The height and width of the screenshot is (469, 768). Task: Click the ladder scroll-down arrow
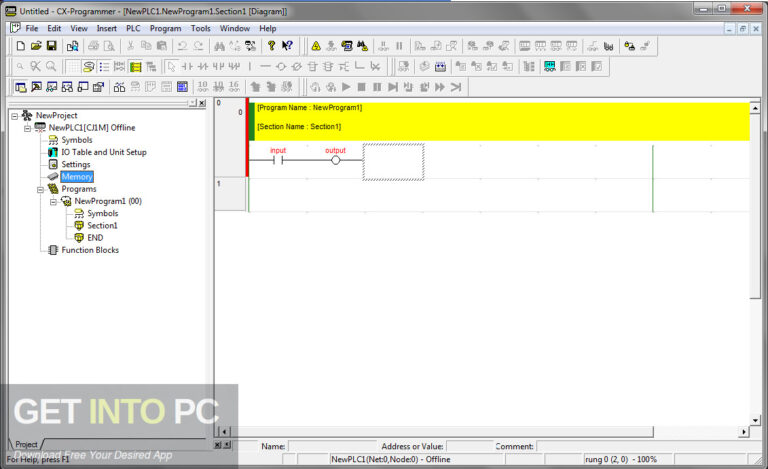pyautogui.click(x=755, y=420)
